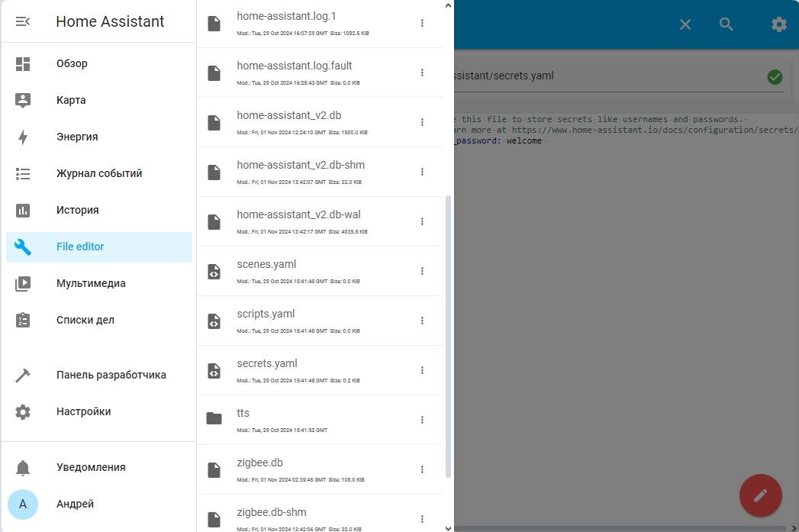Open editor settings gear in toolbar
The image size is (799, 532).
pos(778,24)
